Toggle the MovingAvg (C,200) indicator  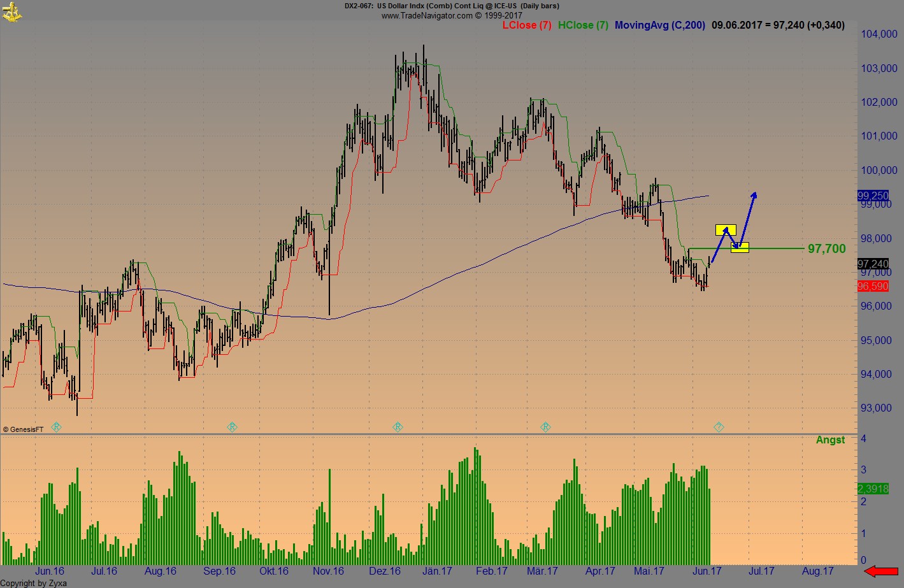coord(660,25)
